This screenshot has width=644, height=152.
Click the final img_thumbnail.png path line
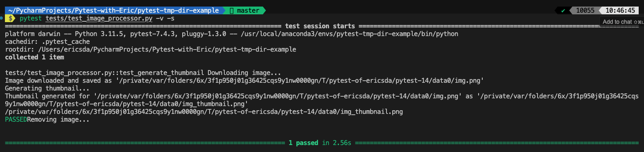coord(204,112)
